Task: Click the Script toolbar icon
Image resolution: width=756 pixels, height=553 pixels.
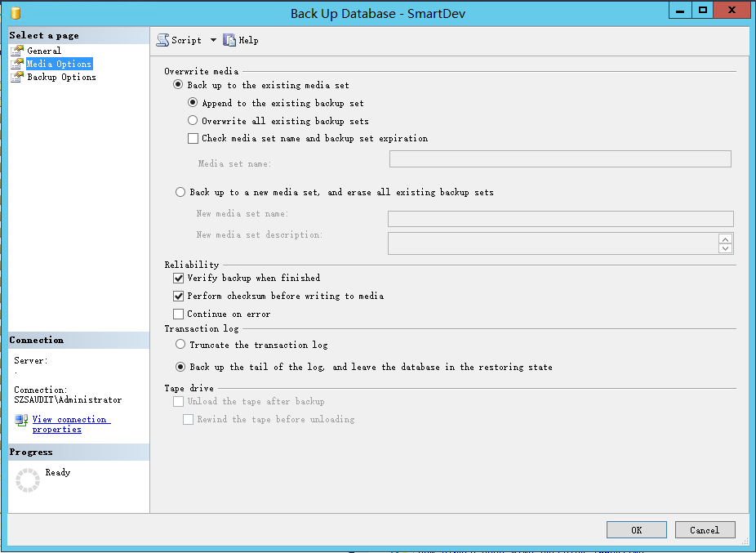Action: click(163, 40)
